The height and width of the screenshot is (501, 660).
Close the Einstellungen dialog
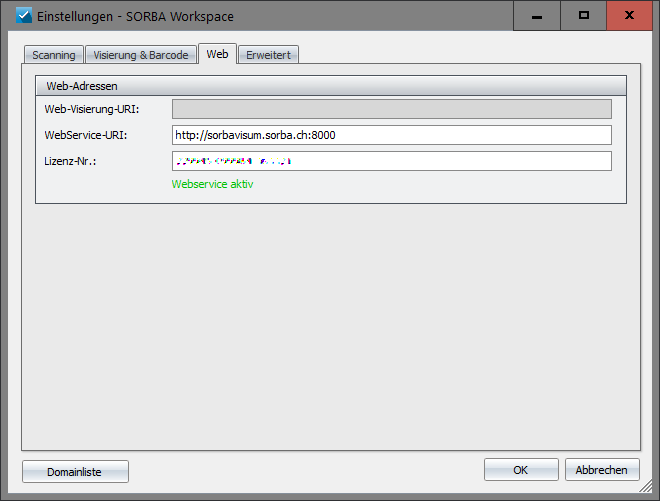pos(629,16)
